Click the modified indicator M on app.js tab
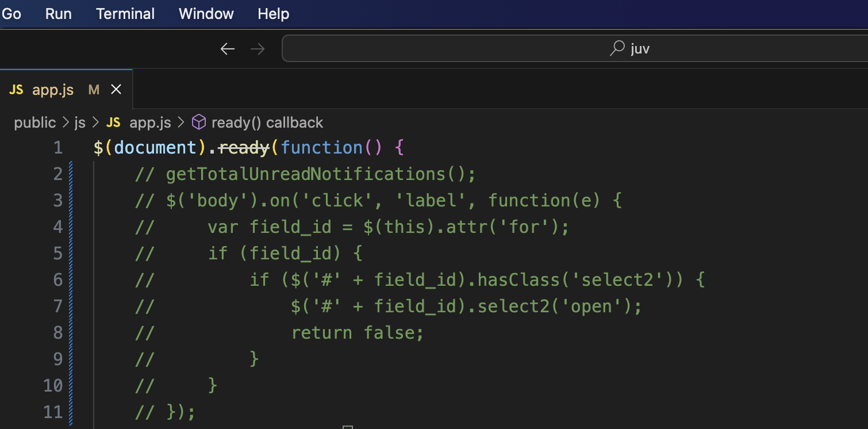The height and width of the screenshot is (429, 868). [93, 89]
